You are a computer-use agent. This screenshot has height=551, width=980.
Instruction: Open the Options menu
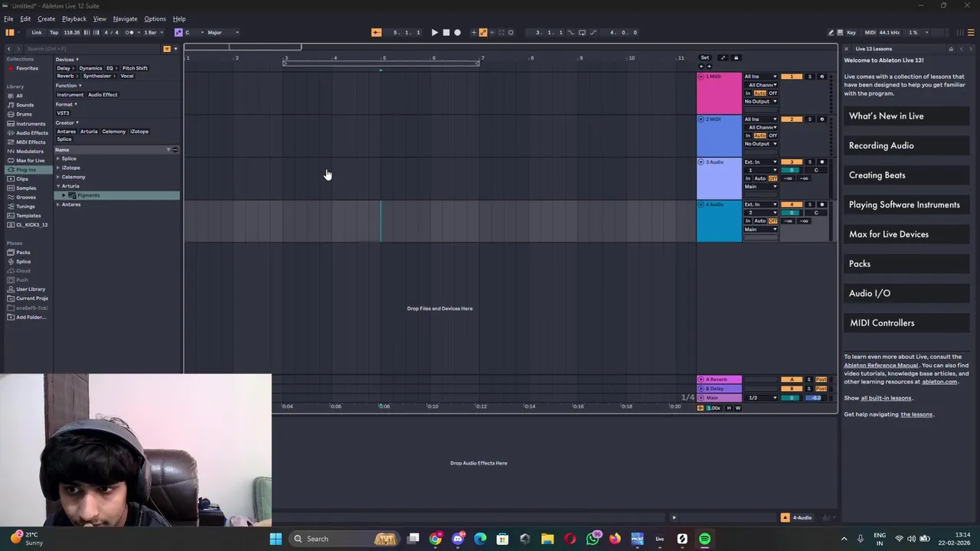click(x=155, y=18)
